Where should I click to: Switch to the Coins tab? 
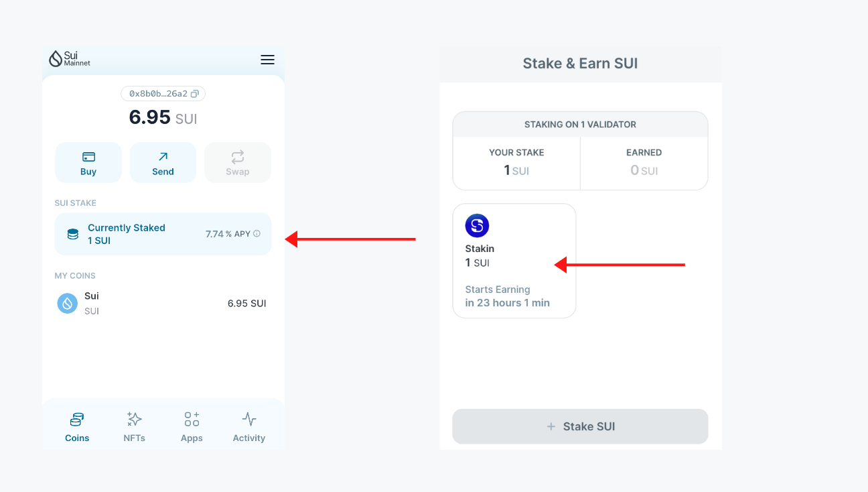(x=76, y=426)
